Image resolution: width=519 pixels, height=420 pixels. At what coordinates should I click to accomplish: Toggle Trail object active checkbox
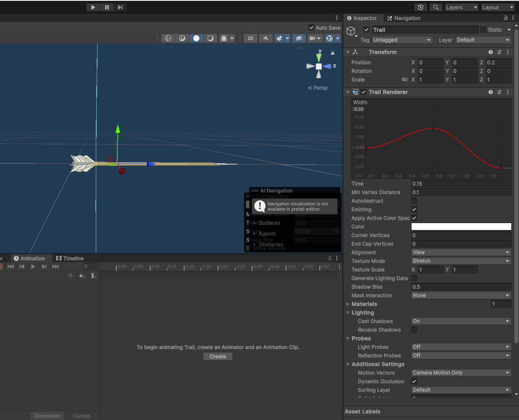[366, 30]
